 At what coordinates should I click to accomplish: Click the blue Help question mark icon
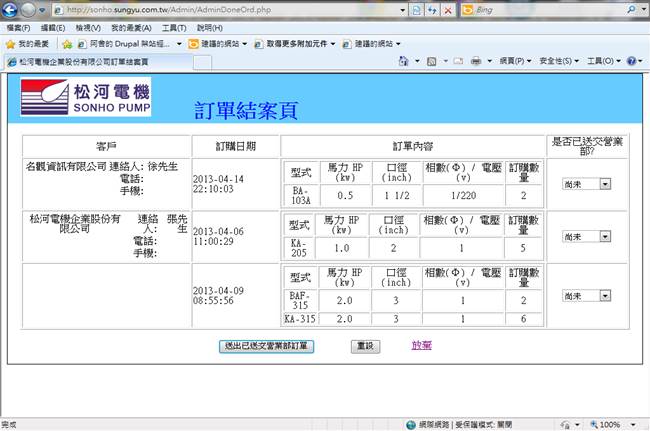pos(631,61)
